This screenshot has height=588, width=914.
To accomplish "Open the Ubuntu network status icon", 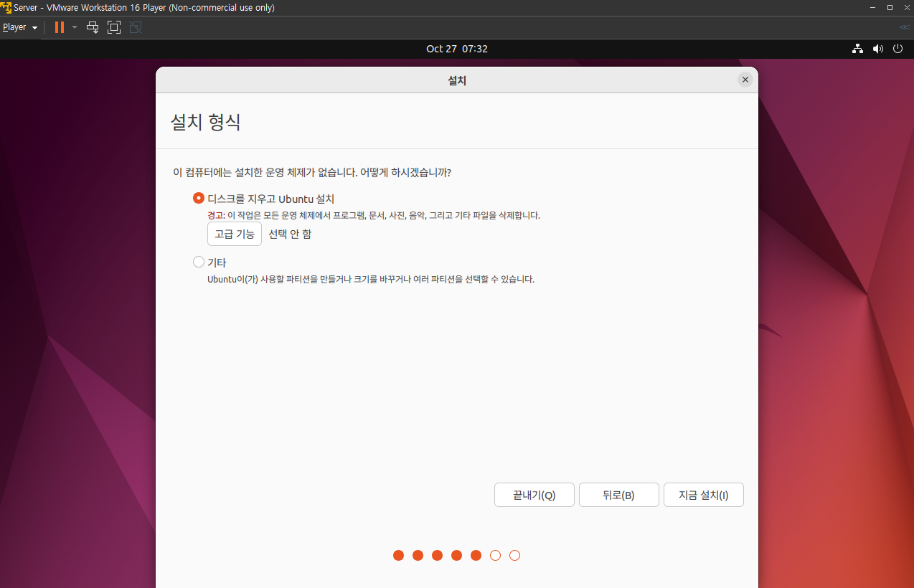I will (x=857, y=49).
